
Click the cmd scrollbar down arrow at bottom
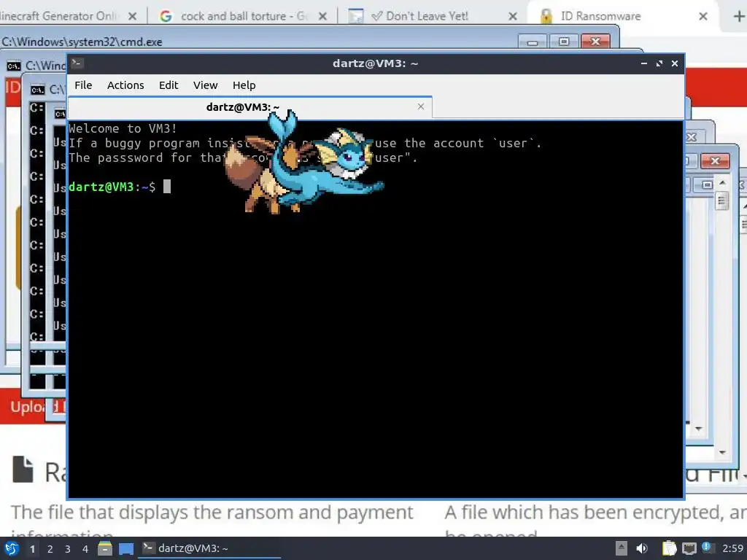[x=722, y=452]
